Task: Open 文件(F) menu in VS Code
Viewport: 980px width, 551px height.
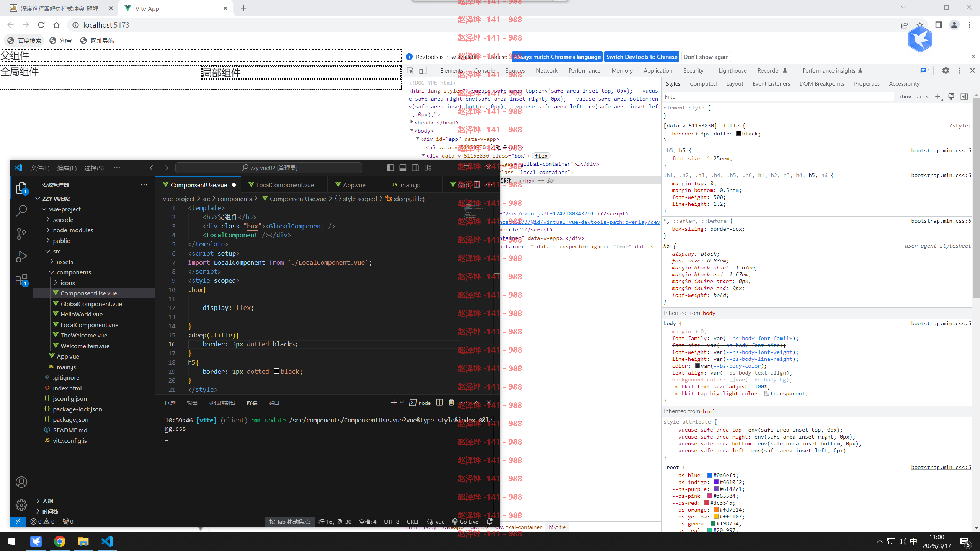Action: pos(40,168)
